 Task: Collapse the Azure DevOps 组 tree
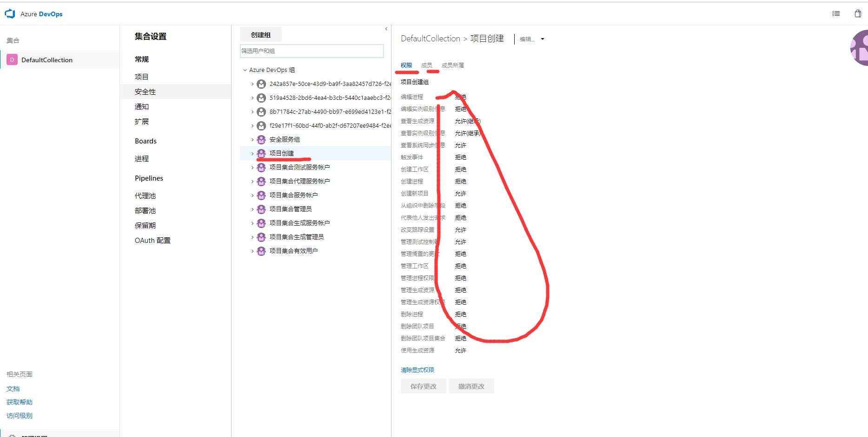click(x=245, y=70)
